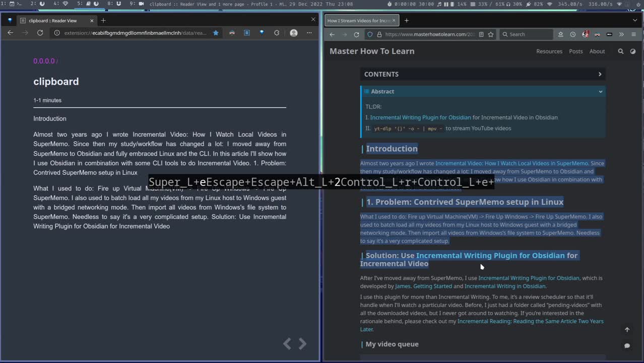Click the 0.0.0.0 link in Reader View
Viewport: 644px width, 363px height.
coord(44,61)
